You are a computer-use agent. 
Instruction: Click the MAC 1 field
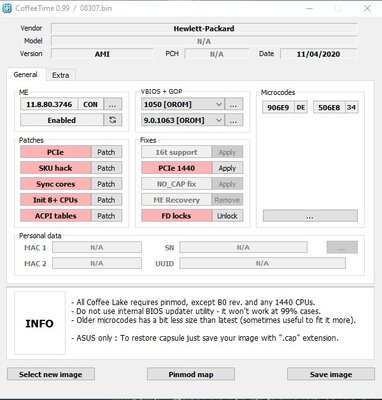97,248
